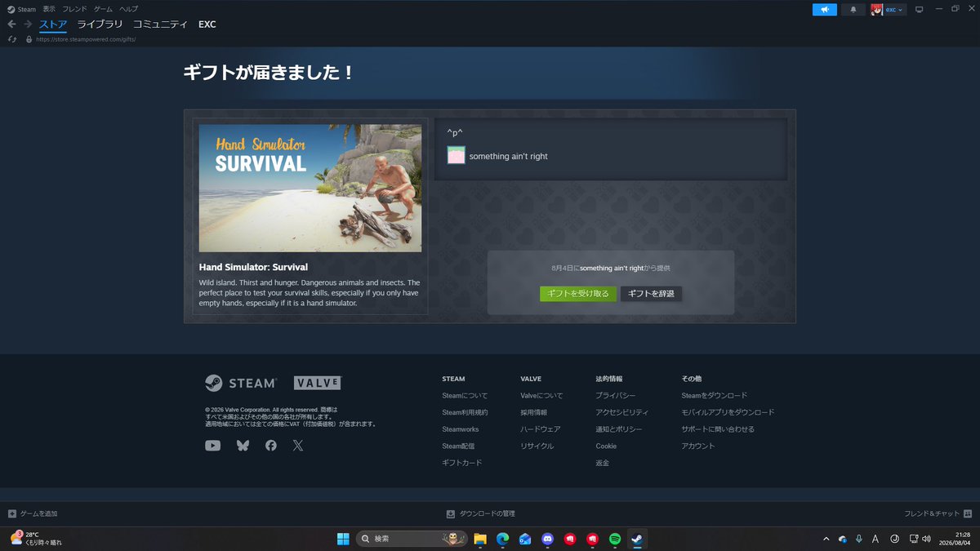Open the サポートに問い合わせる link

718,429
